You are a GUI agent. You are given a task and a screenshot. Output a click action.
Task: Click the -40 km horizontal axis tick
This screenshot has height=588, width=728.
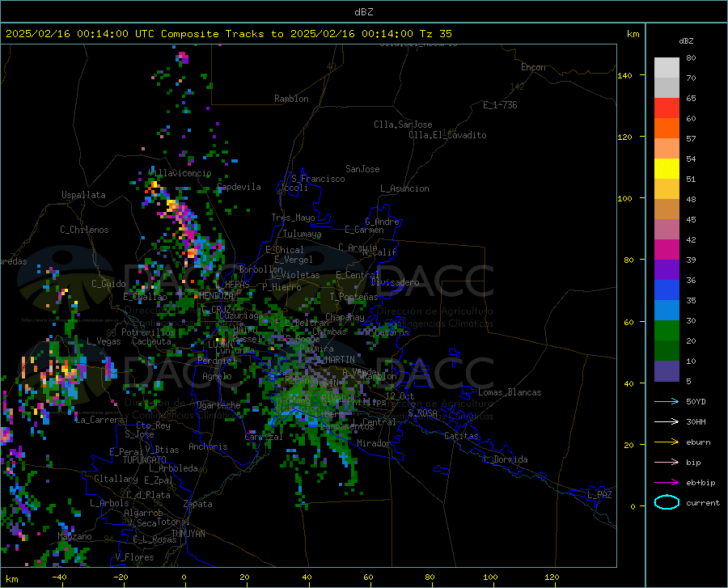tap(59, 577)
